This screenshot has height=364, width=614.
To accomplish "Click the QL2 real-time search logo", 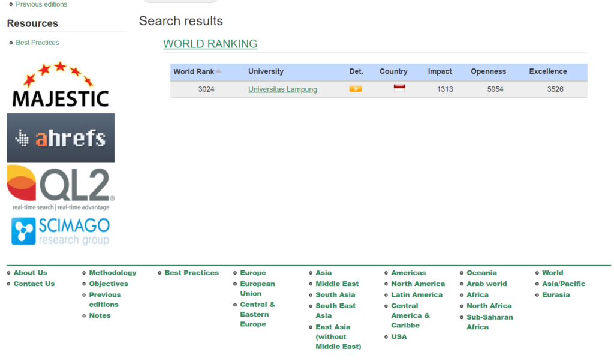I will point(61,187).
